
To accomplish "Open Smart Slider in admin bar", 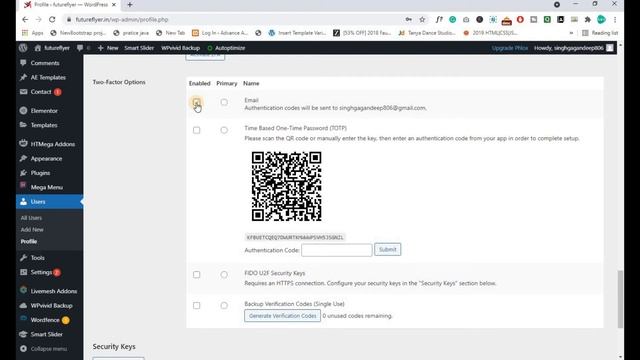I will point(139,48).
